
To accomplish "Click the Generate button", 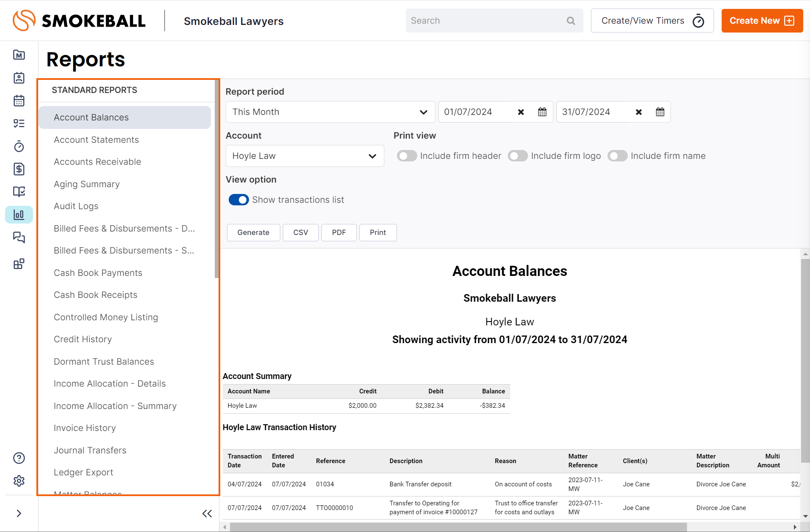I will (253, 232).
